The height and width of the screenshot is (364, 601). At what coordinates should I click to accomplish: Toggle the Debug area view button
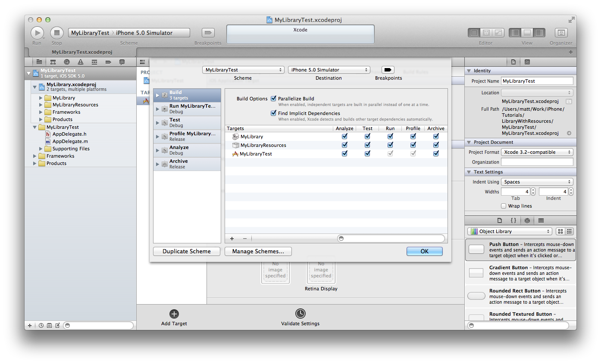pos(527,33)
